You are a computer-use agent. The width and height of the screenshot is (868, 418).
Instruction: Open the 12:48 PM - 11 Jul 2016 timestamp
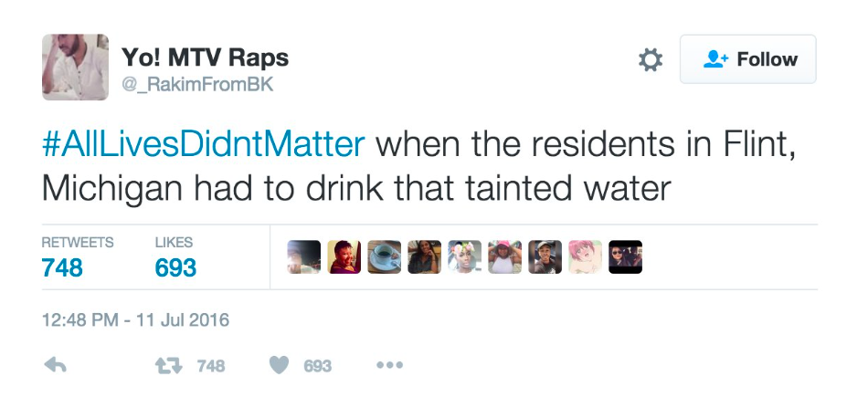(x=135, y=319)
